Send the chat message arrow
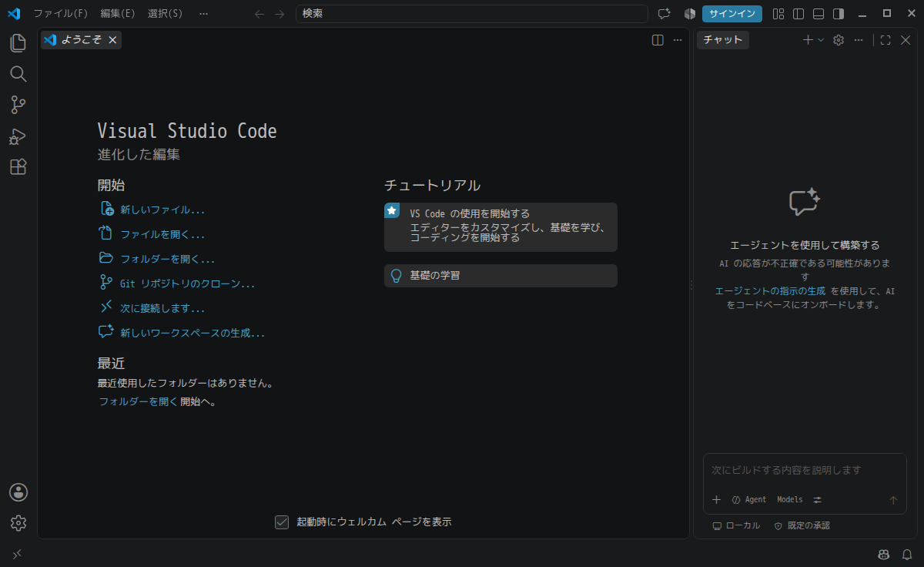 tap(893, 500)
